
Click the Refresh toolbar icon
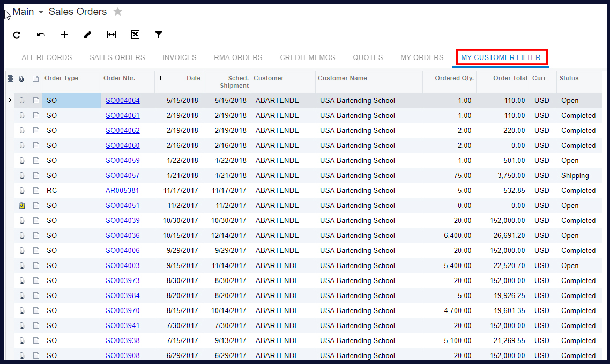[16, 35]
